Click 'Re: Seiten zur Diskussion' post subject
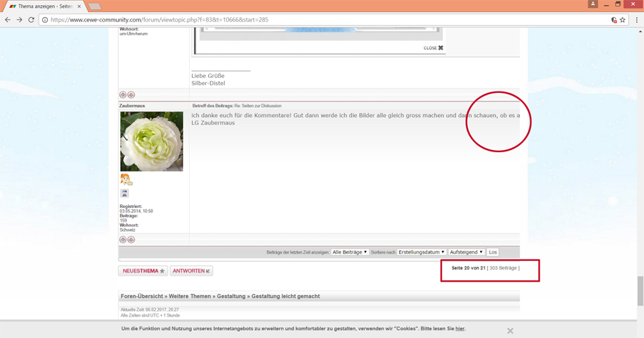This screenshot has height=338, width=644. coord(258,106)
